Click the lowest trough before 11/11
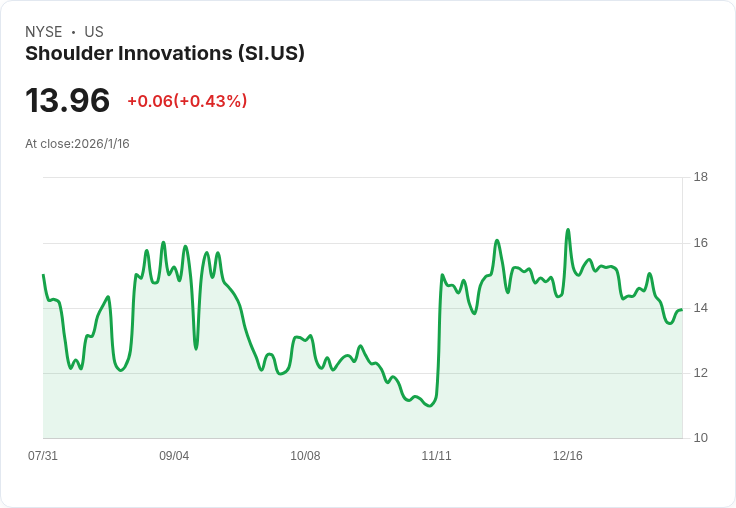Screen dimensions: 736x508 tap(429, 406)
